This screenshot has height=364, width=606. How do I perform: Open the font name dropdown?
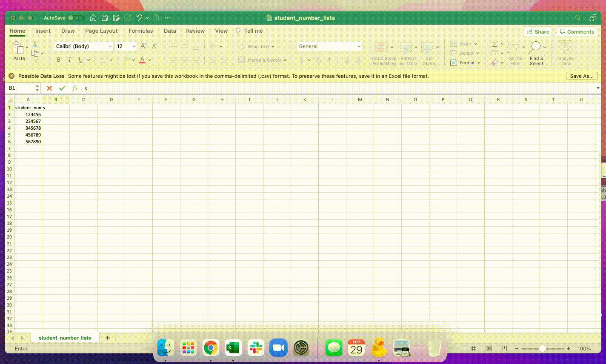tap(110, 46)
